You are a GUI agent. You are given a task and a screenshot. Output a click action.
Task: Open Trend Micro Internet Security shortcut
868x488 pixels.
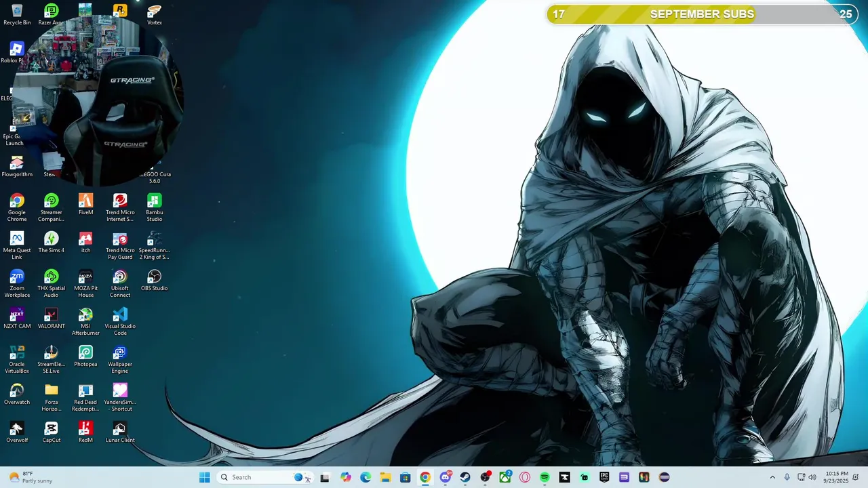120,207
